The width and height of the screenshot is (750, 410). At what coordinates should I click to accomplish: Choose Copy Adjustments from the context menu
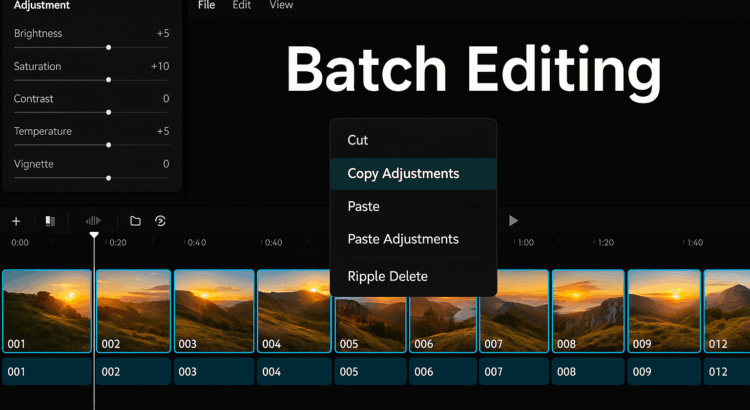(403, 173)
